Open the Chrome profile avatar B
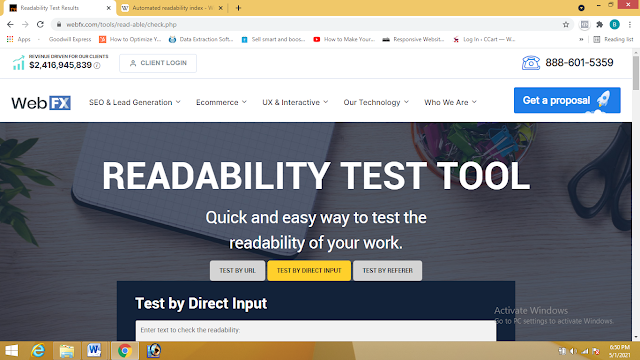This screenshot has width=640, height=360. (614, 24)
